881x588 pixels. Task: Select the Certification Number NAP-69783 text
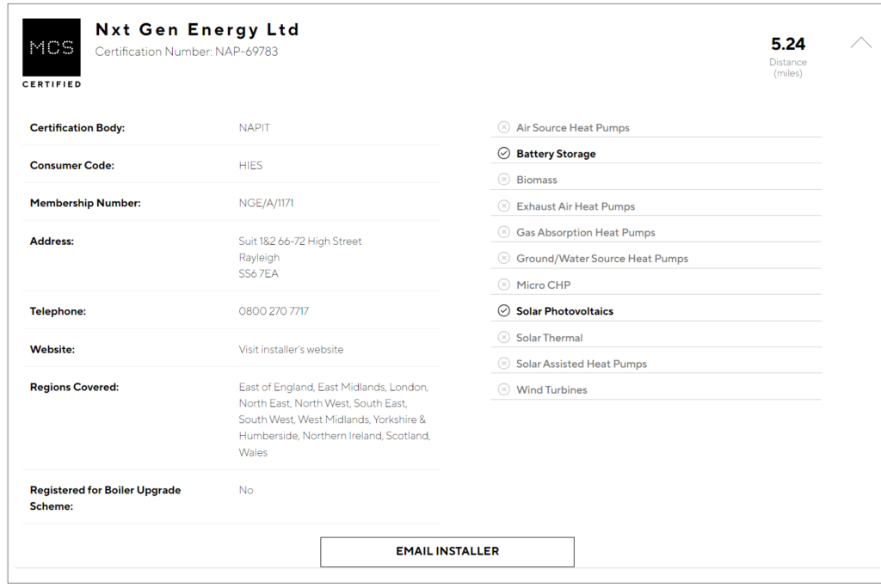(x=187, y=52)
